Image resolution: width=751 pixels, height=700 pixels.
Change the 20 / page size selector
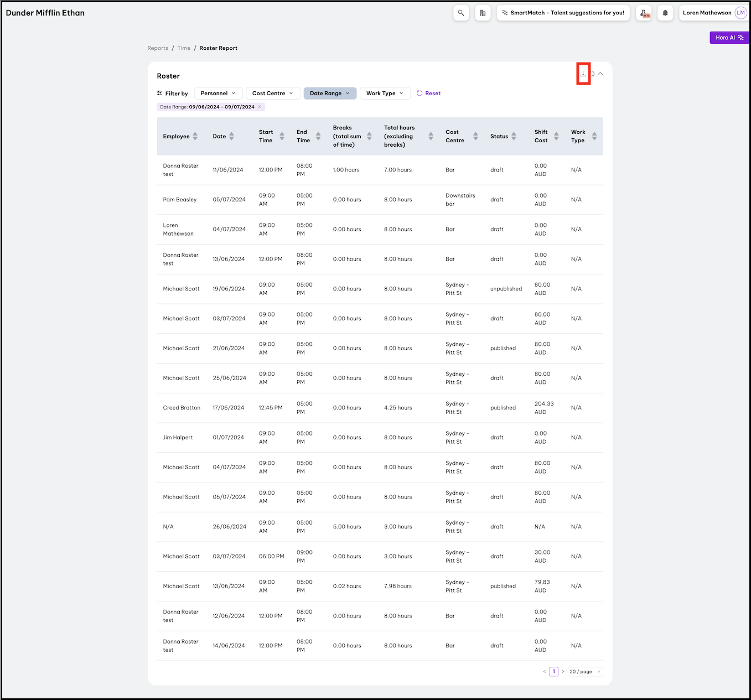point(585,672)
